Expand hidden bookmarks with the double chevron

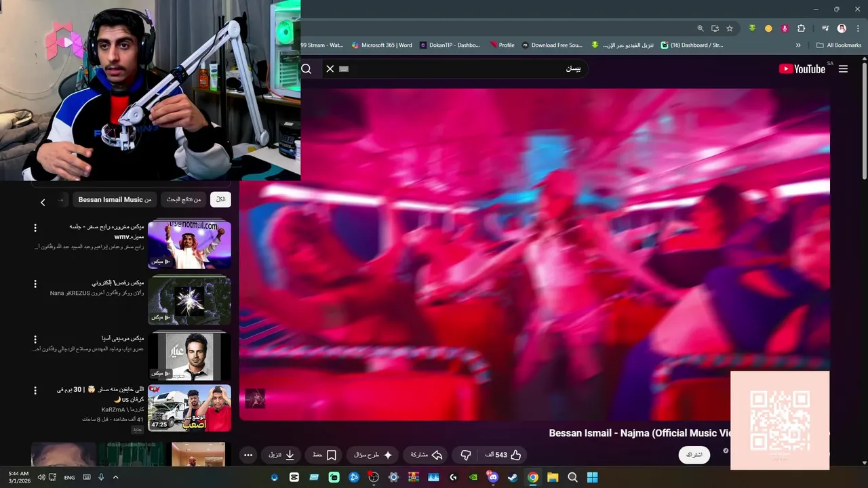coord(798,45)
